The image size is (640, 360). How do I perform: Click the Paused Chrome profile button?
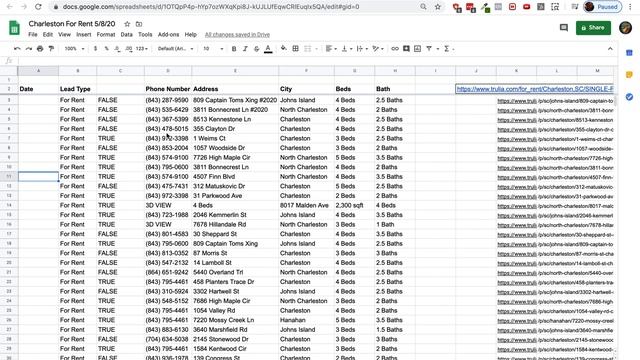pos(602,7)
